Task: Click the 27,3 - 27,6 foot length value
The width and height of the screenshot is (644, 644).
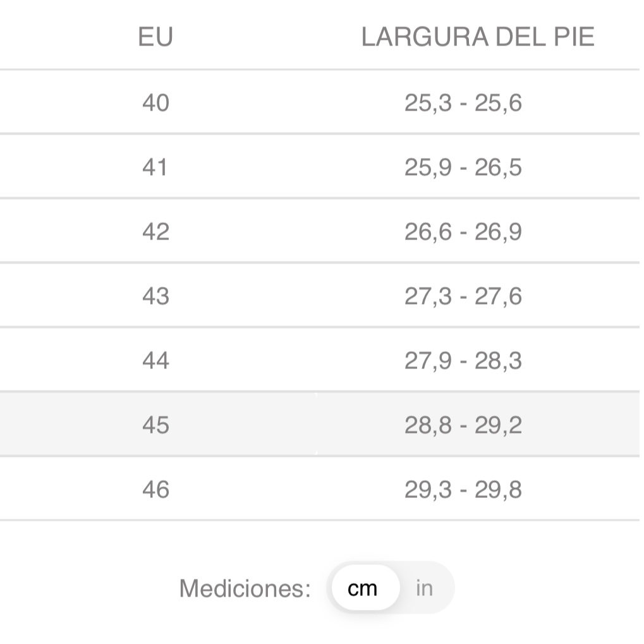Action: point(463,296)
